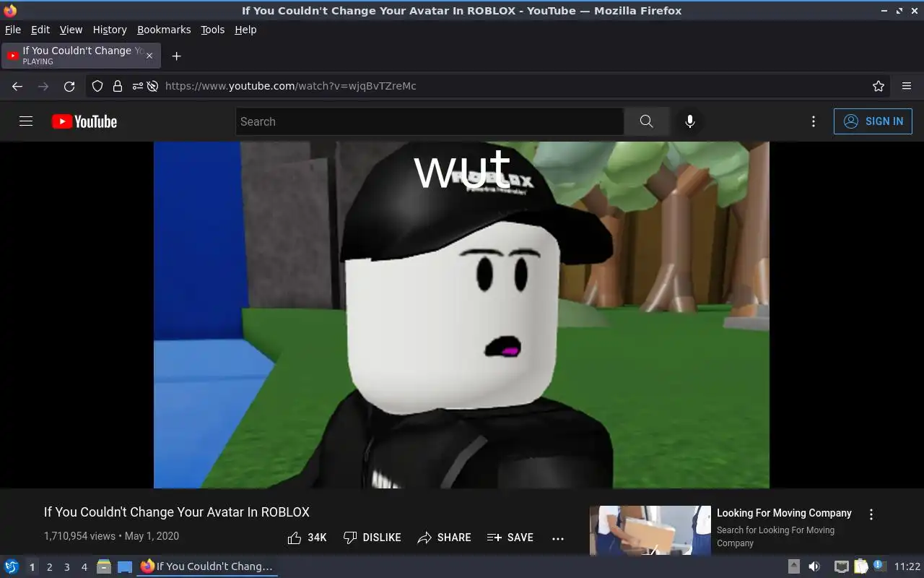Close the YouTube tab

pyautogui.click(x=149, y=56)
